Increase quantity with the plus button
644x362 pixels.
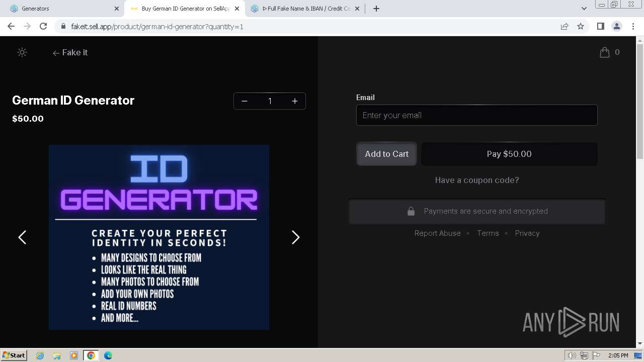click(295, 101)
